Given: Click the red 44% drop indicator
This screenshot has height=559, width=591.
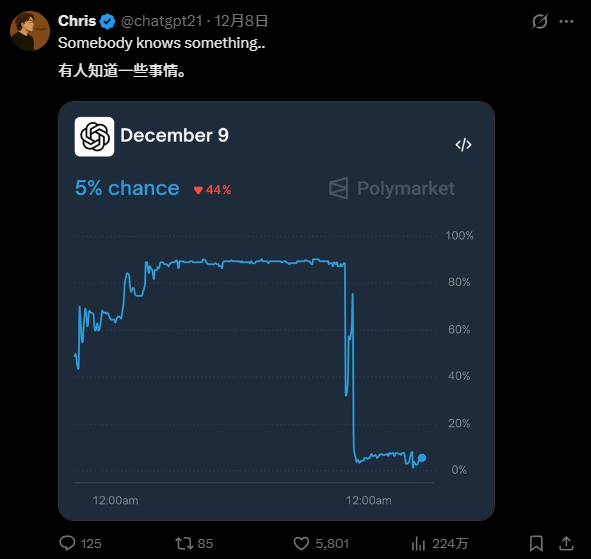Looking at the screenshot, I should 212,190.
